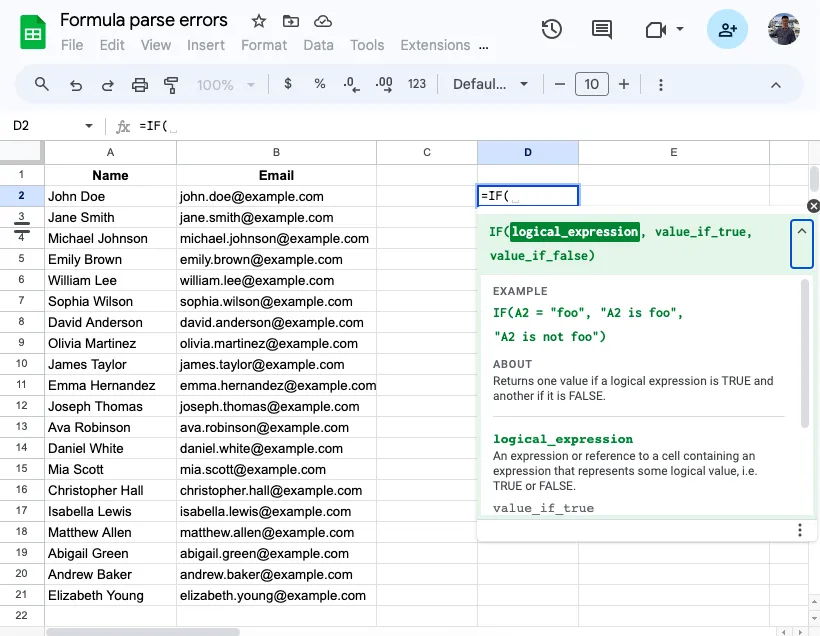Click the Email header cell
The width and height of the screenshot is (820, 636).
(x=276, y=175)
